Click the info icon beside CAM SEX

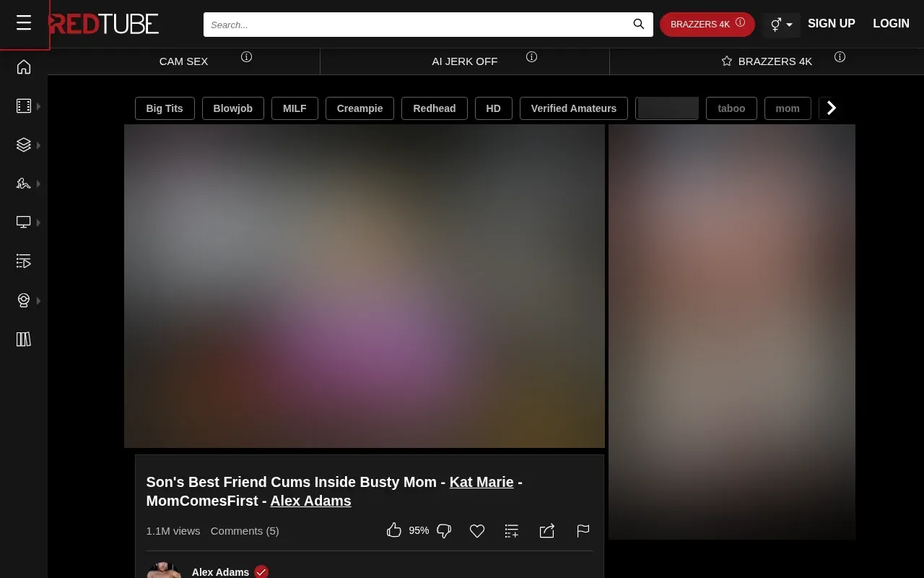pyautogui.click(x=247, y=57)
